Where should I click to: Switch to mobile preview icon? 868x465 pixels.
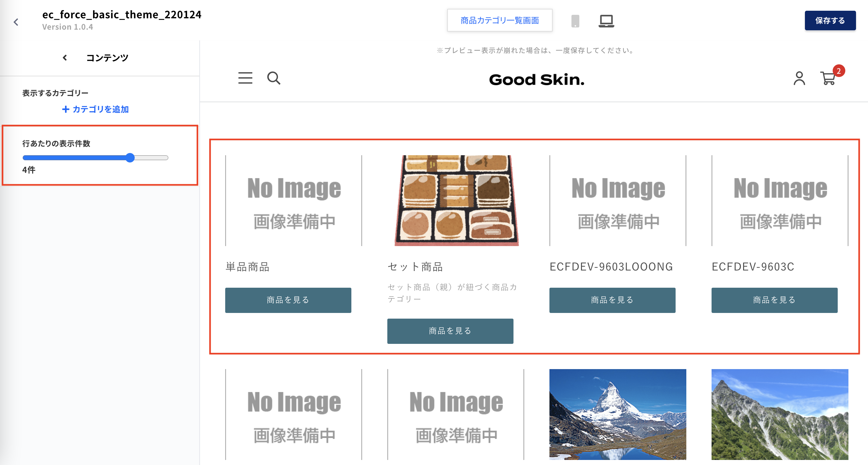click(575, 21)
